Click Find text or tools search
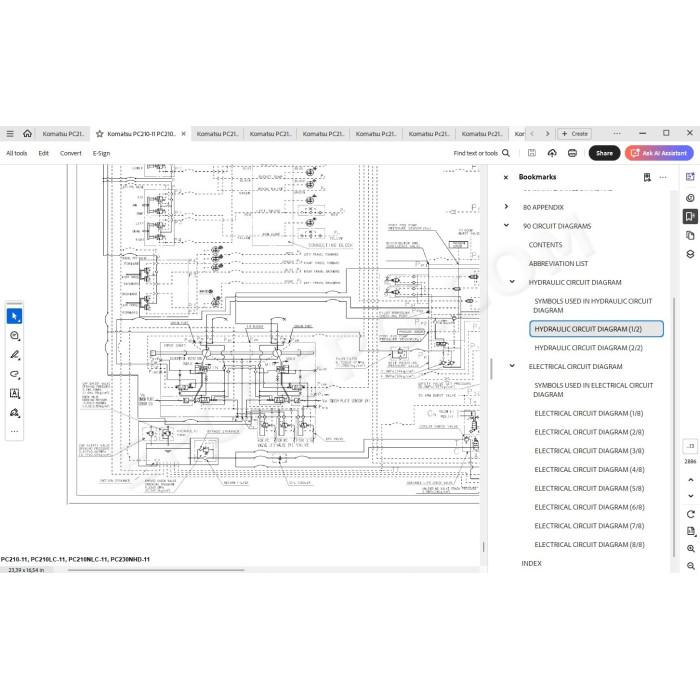The height and width of the screenshot is (700, 700). 481,153
